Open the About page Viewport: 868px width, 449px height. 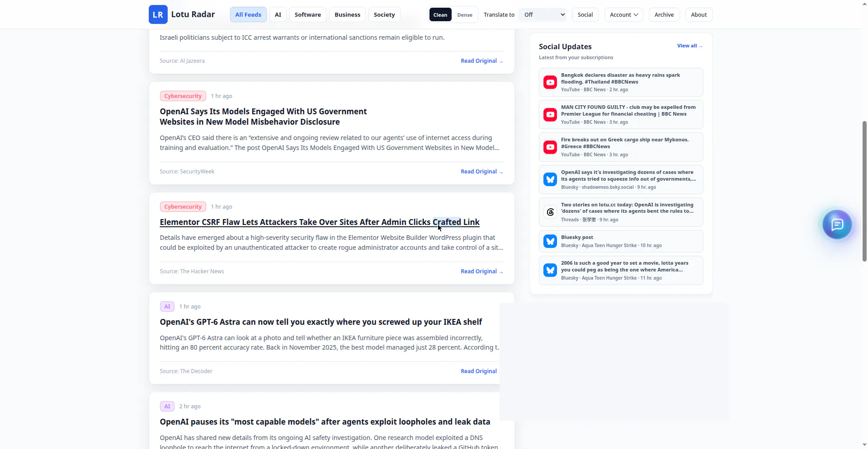tap(699, 14)
